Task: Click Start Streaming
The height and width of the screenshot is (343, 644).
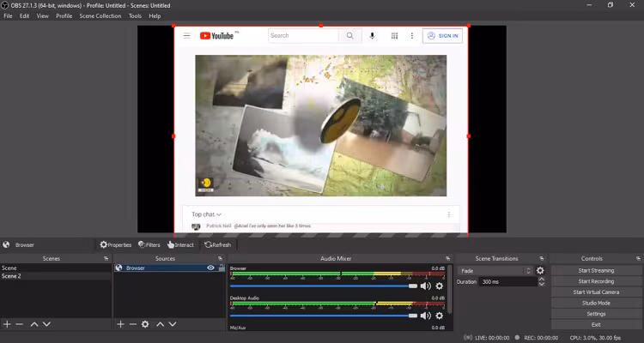Action: pos(596,270)
